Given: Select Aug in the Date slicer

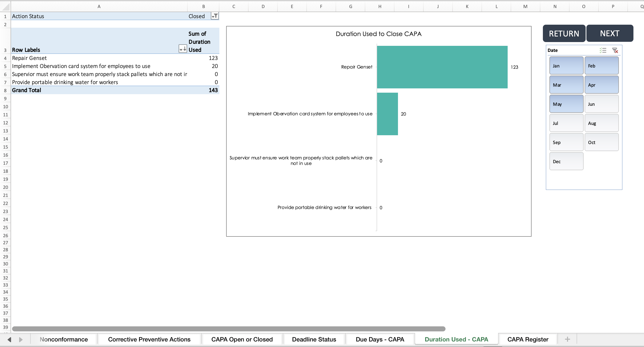Looking at the screenshot, I should 601,123.
